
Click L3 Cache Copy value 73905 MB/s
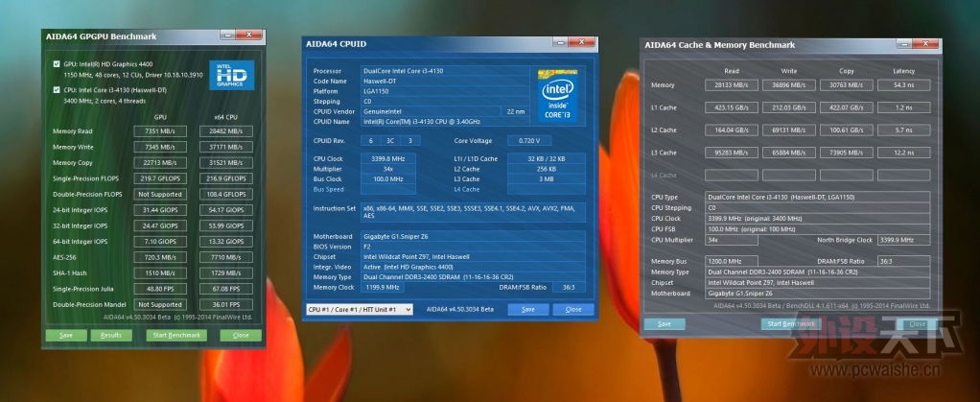[x=847, y=153]
